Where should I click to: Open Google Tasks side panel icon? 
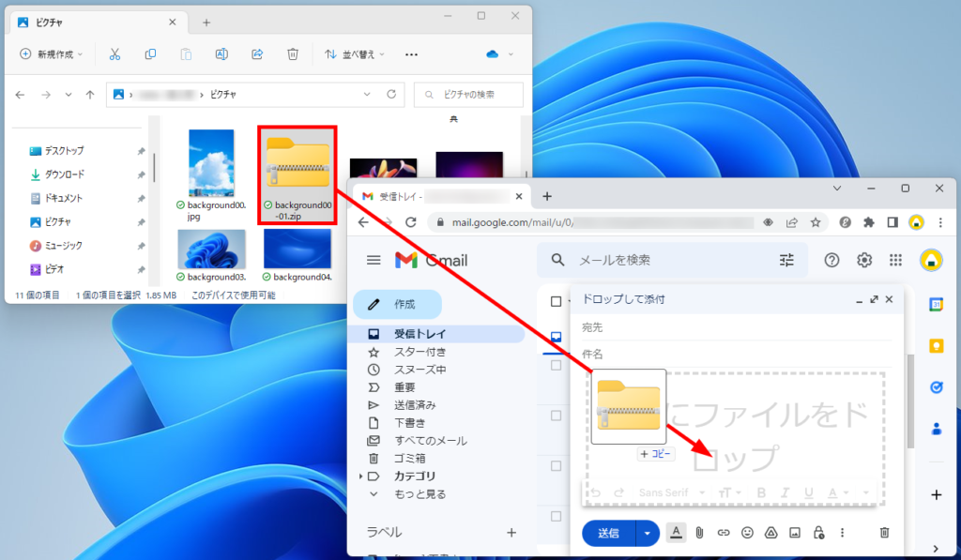point(936,387)
